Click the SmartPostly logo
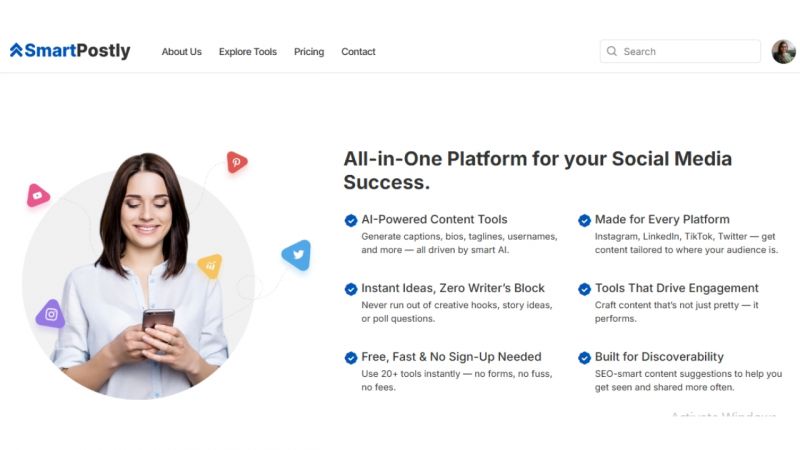800x450 pixels. [x=70, y=51]
